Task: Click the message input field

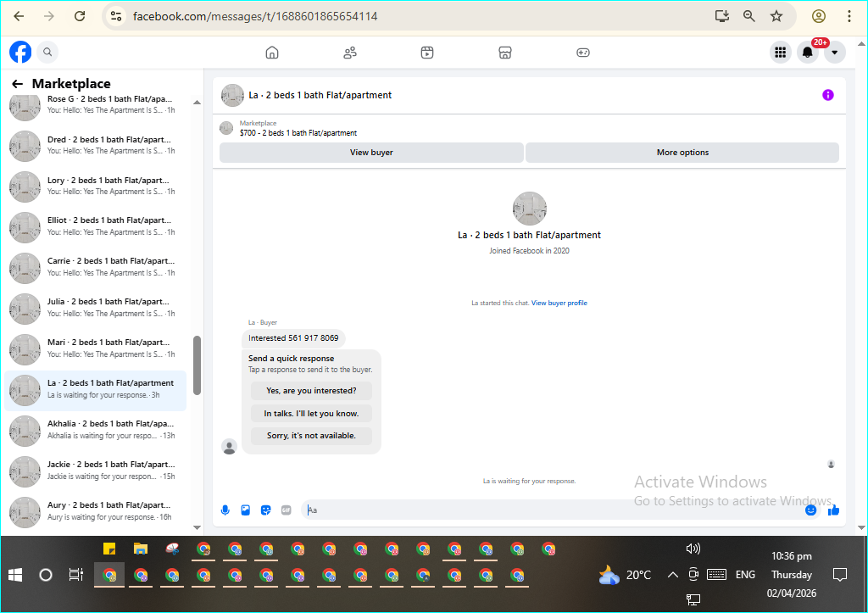Action: 554,510
